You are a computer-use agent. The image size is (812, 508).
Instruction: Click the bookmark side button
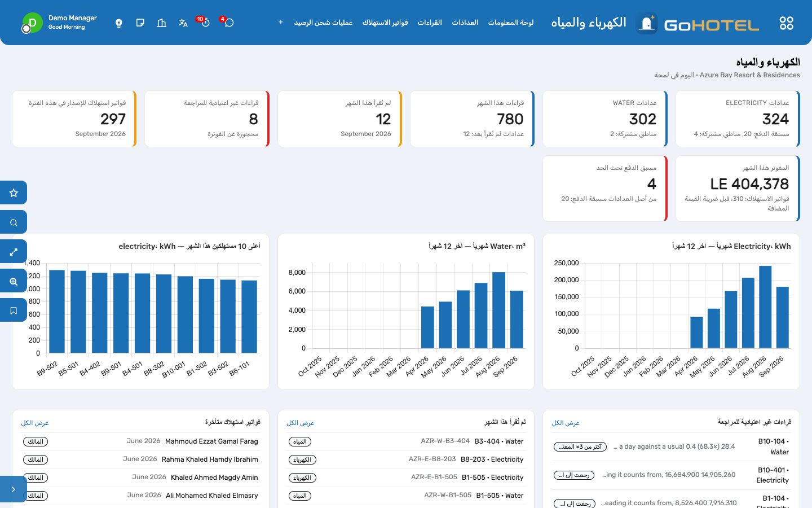pyautogui.click(x=14, y=310)
